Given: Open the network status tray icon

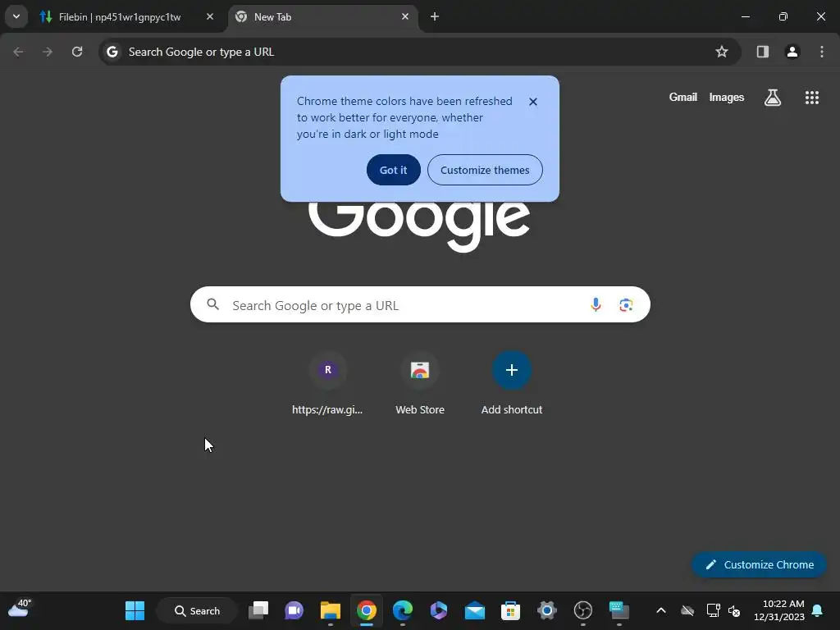Looking at the screenshot, I should (713, 610).
